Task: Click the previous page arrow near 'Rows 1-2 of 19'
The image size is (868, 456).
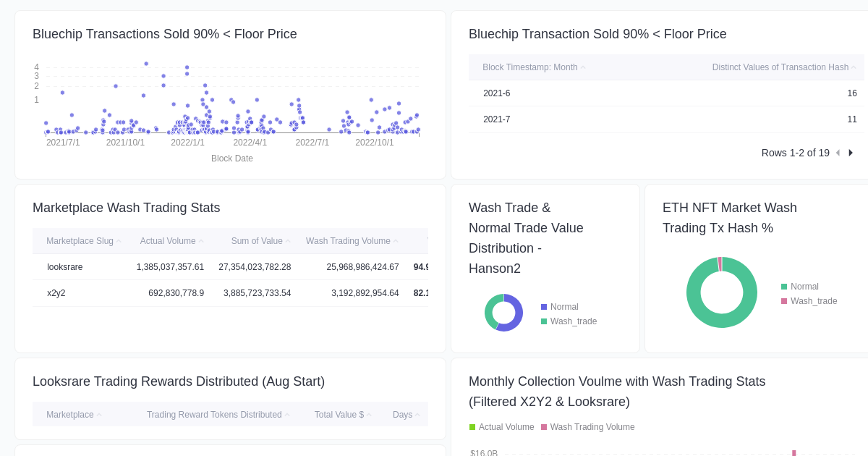Action: (x=838, y=153)
